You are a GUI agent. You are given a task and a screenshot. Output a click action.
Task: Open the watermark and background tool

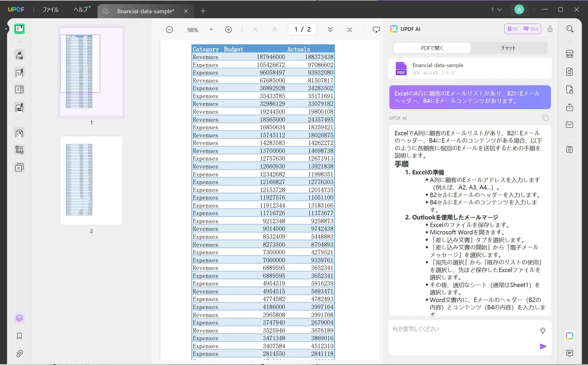coord(19,168)
